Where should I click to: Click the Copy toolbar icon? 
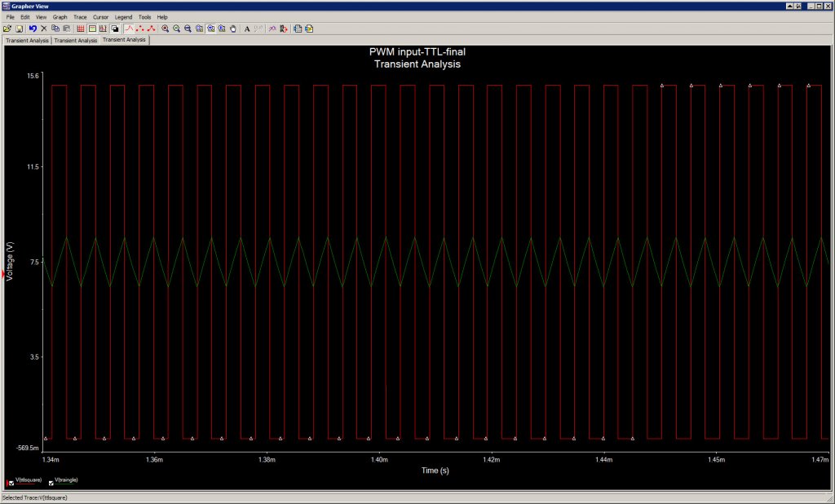[55, 29]
